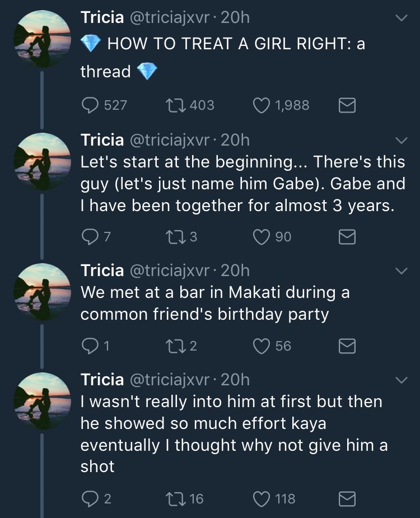View Tricia's avatar on the third tweet
This screenshot has height=518, width=420.
click(43, 292)
